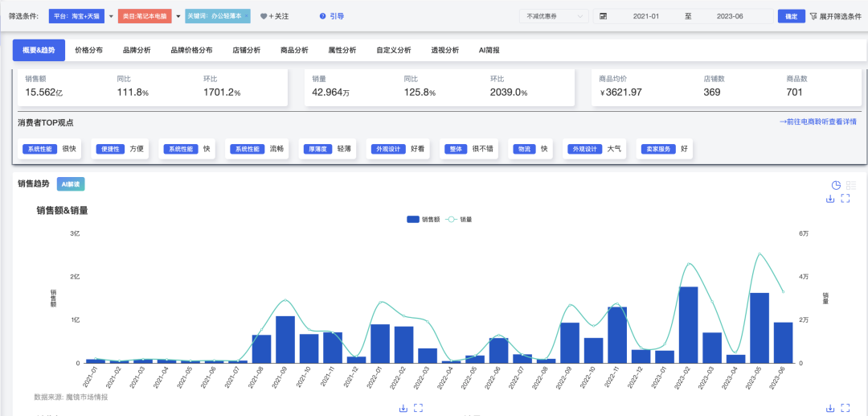The image size is (868, 416).
Task: Go to the 商品分析 tab
Action: point(294,50)
